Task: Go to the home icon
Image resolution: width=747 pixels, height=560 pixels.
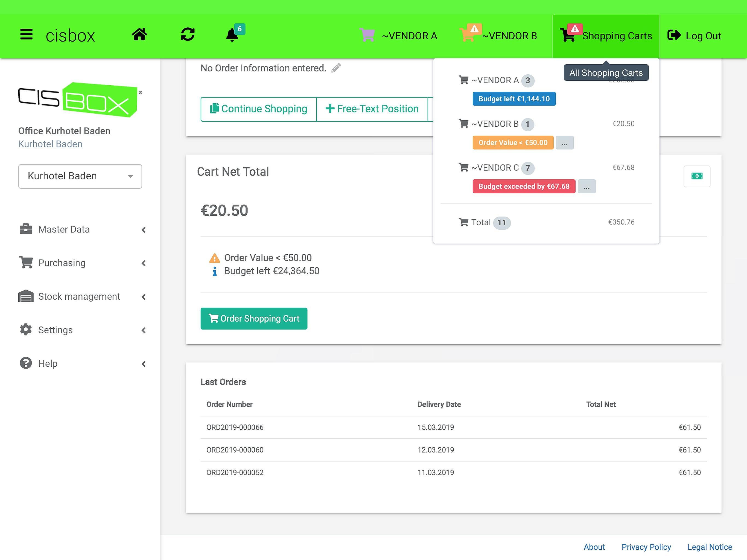Action: coord(139,34)
